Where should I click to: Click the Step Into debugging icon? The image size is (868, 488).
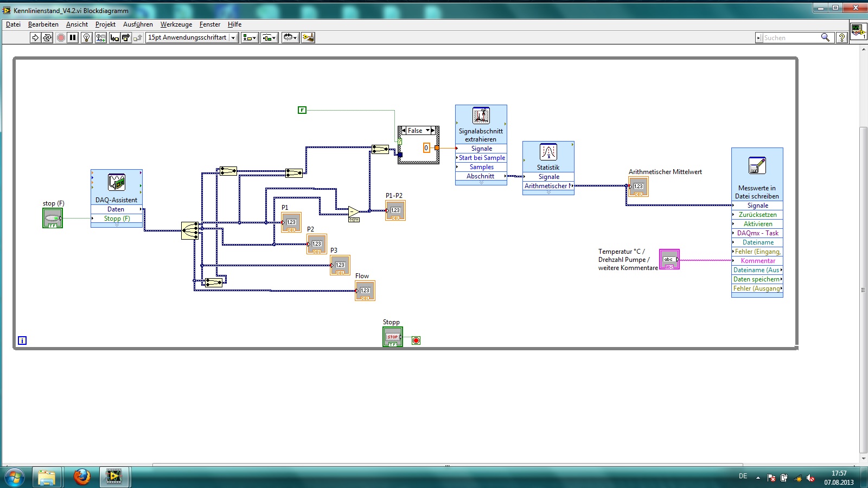pyautogui.click(x=114, y=37)
